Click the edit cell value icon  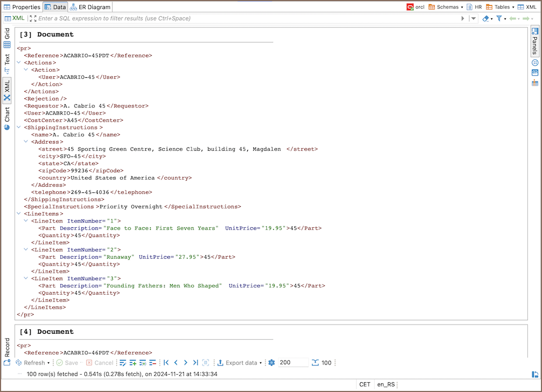[x=123, y=363]
